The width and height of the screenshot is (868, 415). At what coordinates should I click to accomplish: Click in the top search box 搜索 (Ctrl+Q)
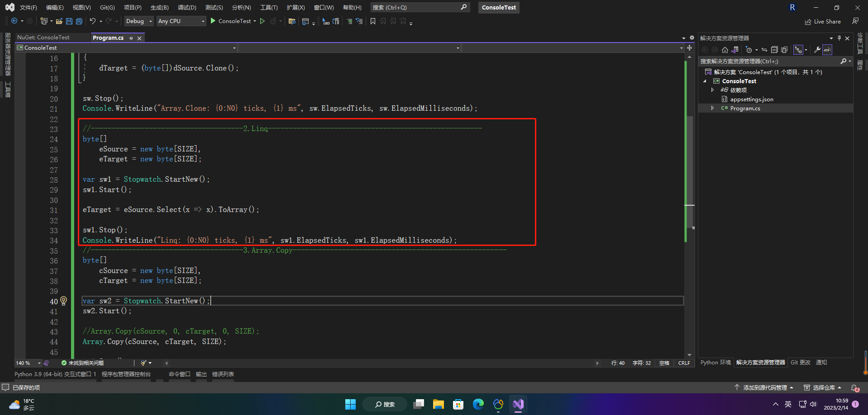pyautogui.click(x=420, y=7)
